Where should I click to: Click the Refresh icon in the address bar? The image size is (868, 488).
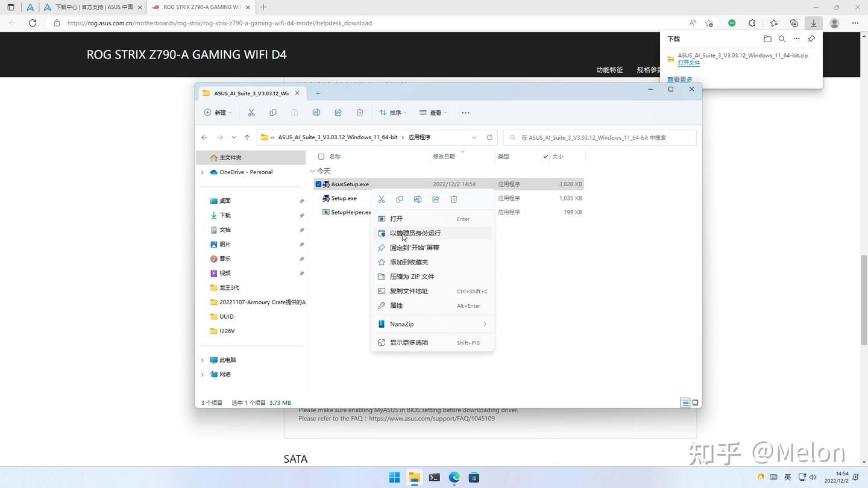[x=489, y=137]
